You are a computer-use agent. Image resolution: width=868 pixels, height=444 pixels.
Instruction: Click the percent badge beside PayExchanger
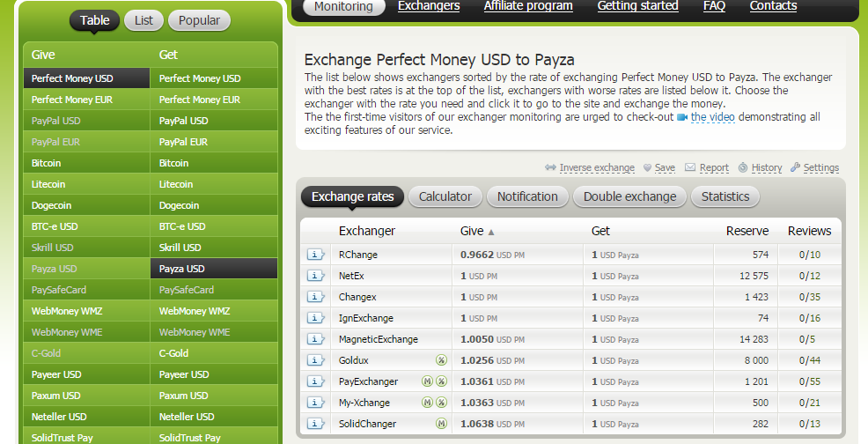(x=441, y=381)
